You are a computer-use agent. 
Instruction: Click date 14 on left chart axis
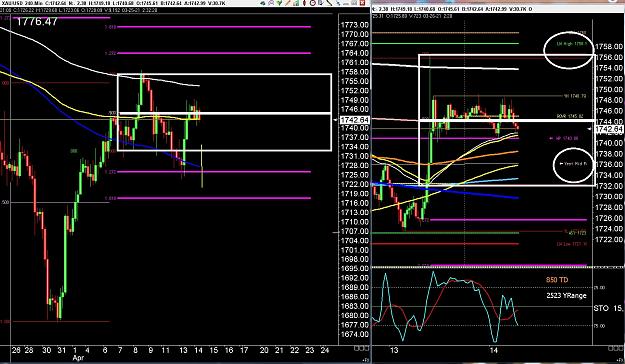point(198,350)
